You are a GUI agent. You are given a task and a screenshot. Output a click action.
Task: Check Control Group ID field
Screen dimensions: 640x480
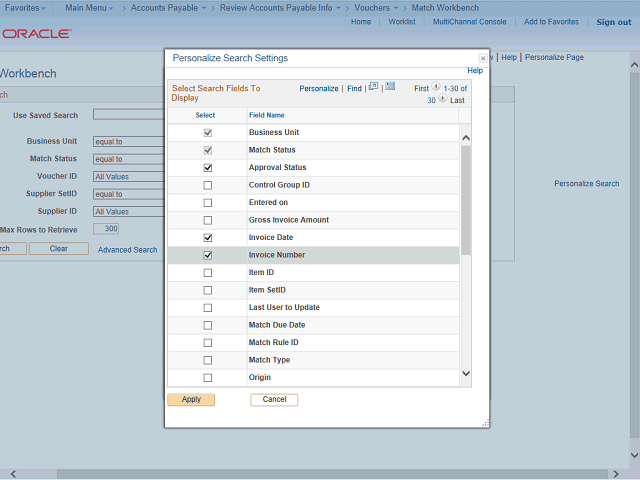(x=208, y=185)
